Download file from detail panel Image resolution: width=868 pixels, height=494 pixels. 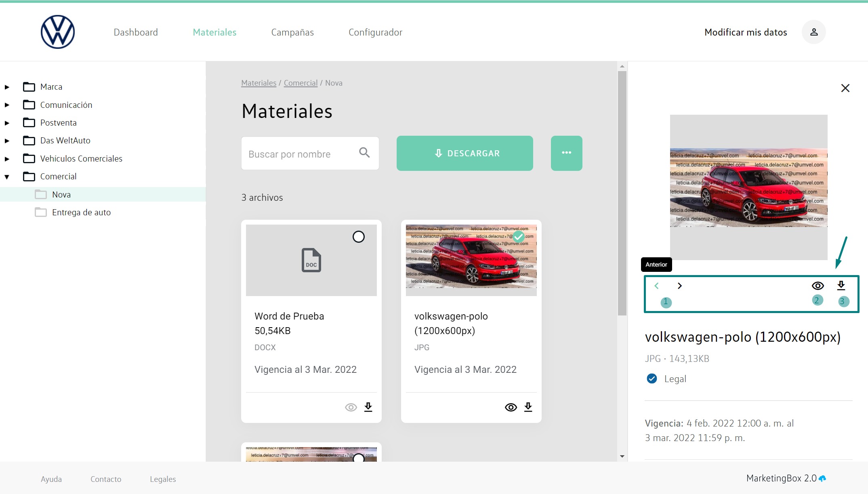(x=841, y=286)
